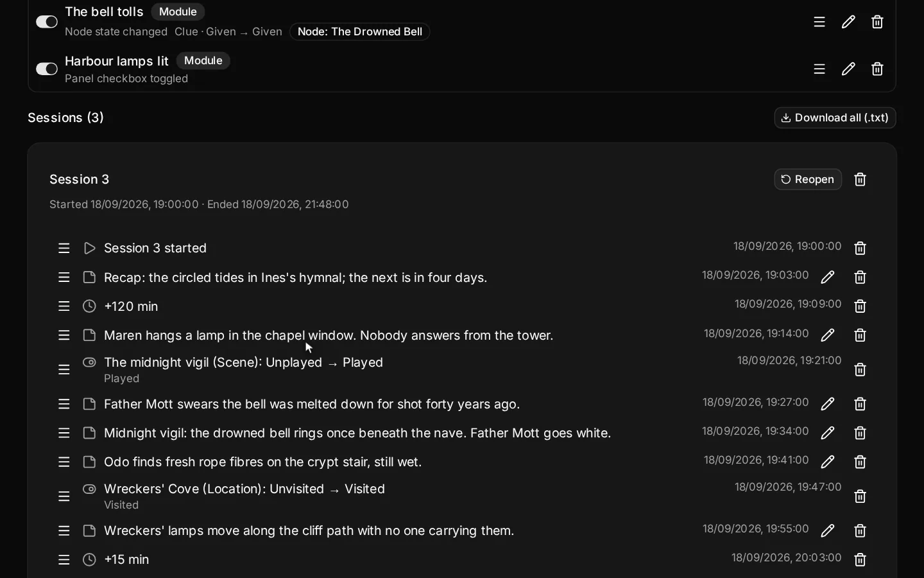Delete the 'Wreckers' Cove (Location)' entry
The width and height of the screenshot is (924, 578).
[x=861, y=496]
